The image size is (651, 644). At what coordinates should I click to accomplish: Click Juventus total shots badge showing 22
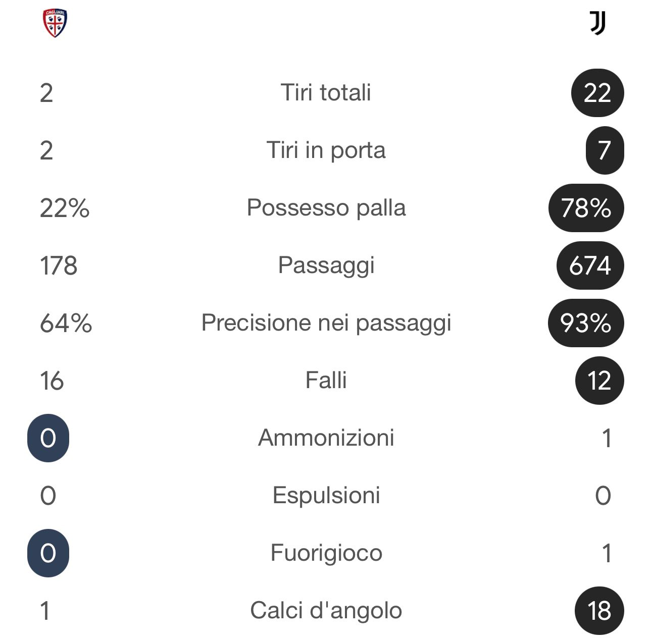(x=597, y=93)
